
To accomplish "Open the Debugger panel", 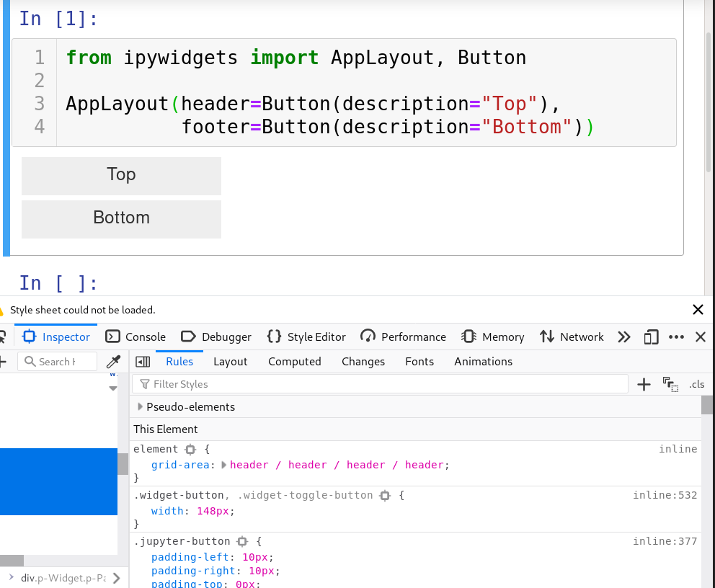I will point(216,337).
